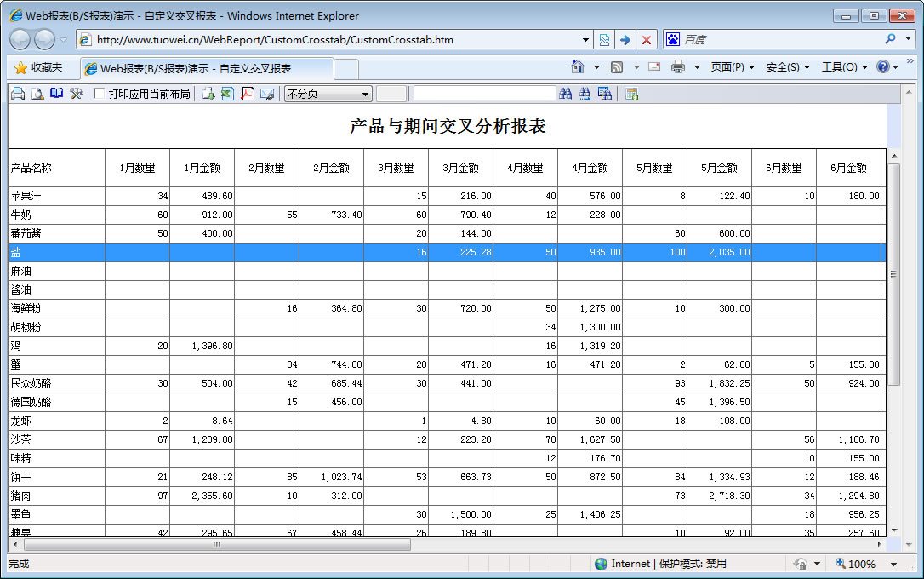The height and width of the screenshot is (579, 924).
Task: Click the IE home icon
Action: click(x=578, y=67)
